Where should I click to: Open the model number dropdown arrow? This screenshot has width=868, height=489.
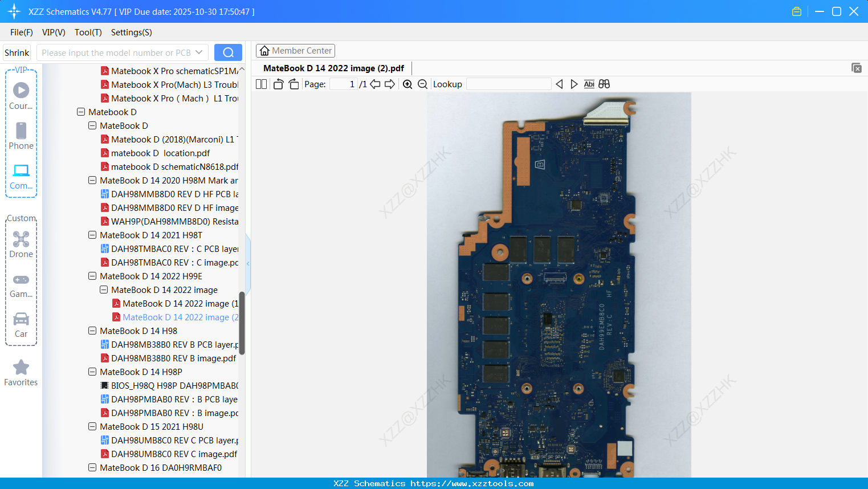[199, 52]
